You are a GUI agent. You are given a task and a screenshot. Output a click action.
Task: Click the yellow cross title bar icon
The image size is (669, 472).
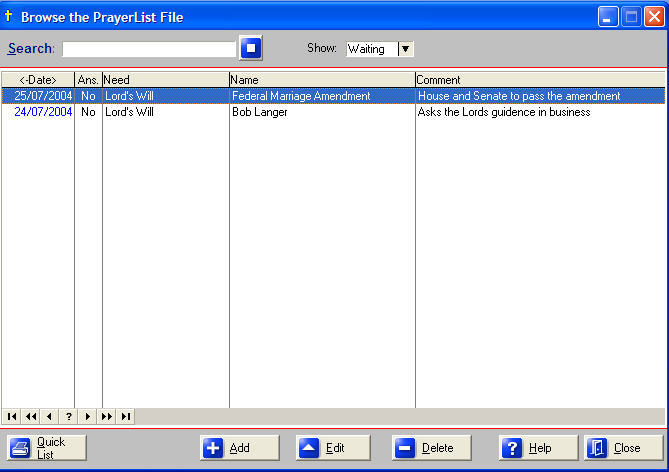[x=9, y=16]
